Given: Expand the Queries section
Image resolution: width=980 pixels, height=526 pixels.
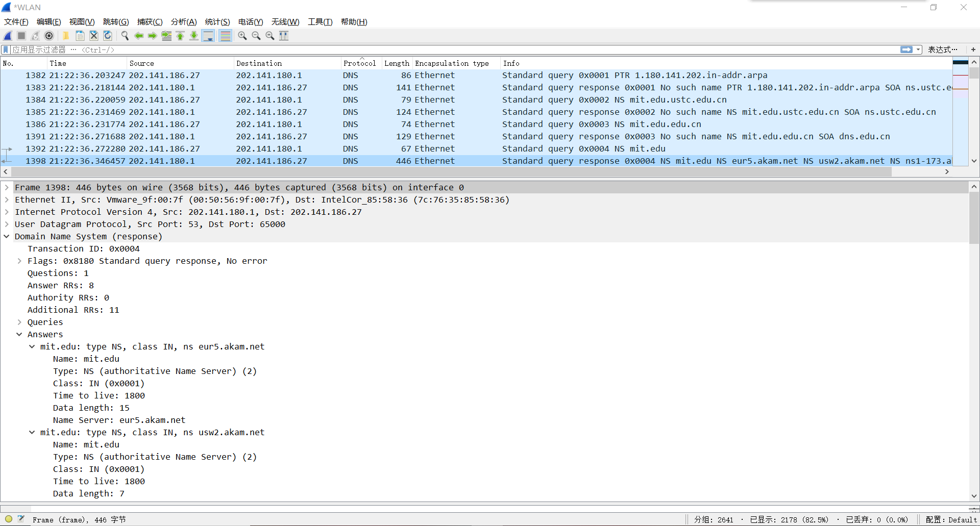Looking at the screenshot, I should coord(19,322).
